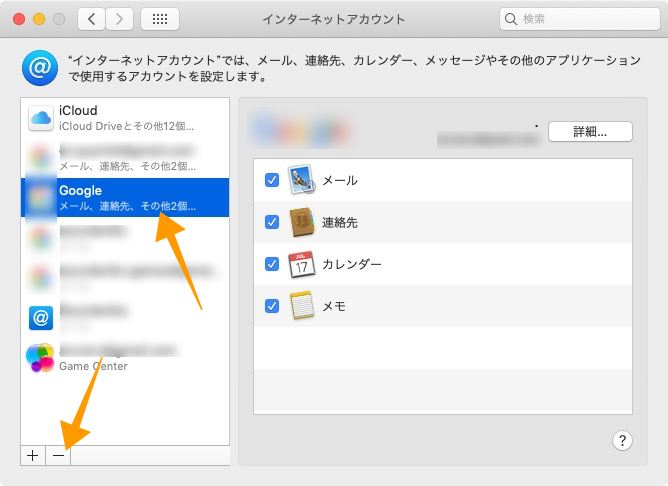
Task: Click the 連絡先 service label
Action: [340, 222]
